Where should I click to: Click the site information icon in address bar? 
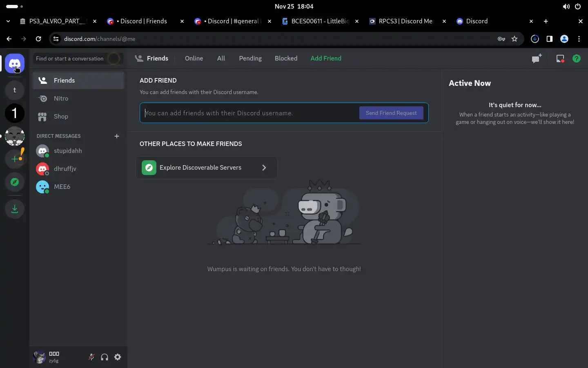pyautogui.click(x=56, y=39)
